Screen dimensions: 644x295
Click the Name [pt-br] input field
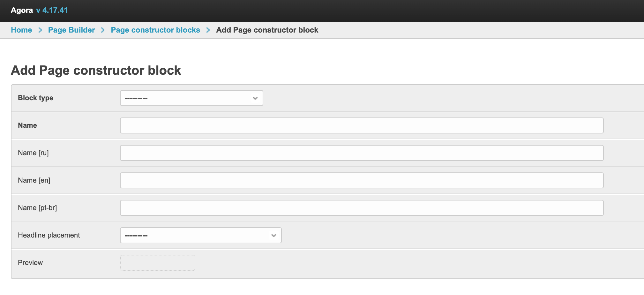[x=362, y=208]
